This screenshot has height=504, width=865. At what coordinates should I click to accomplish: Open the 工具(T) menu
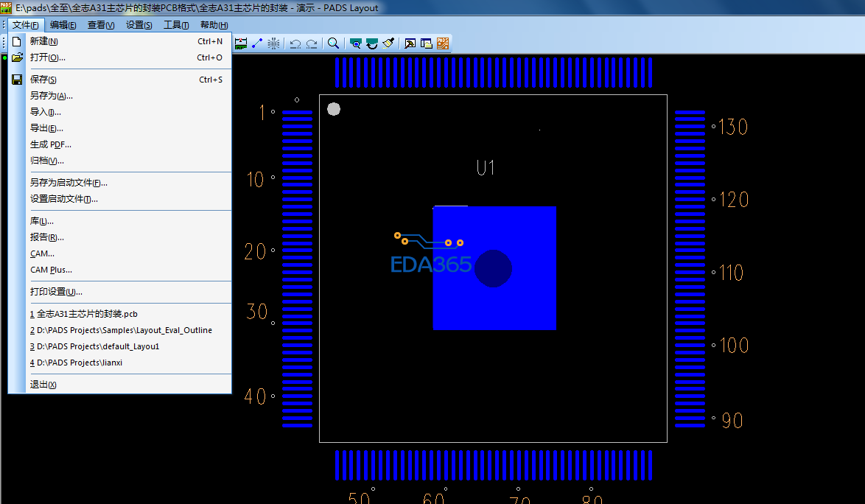point(176,25)
